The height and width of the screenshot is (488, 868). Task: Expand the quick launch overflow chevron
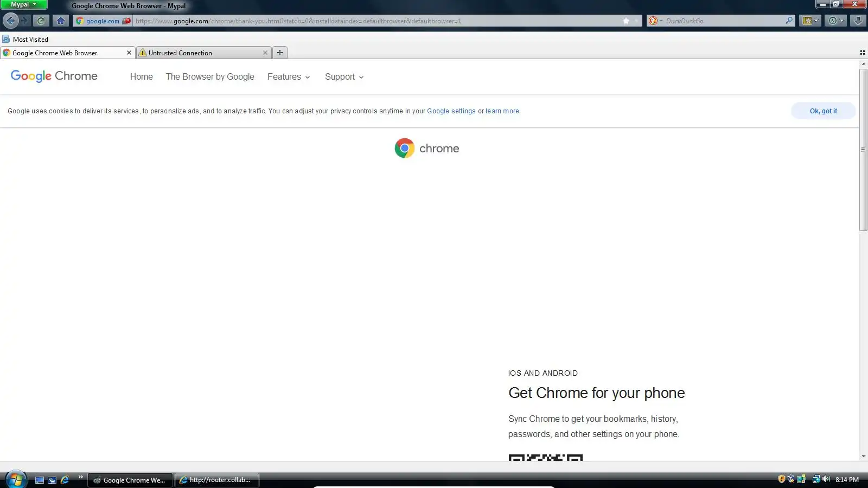point(80,477)
